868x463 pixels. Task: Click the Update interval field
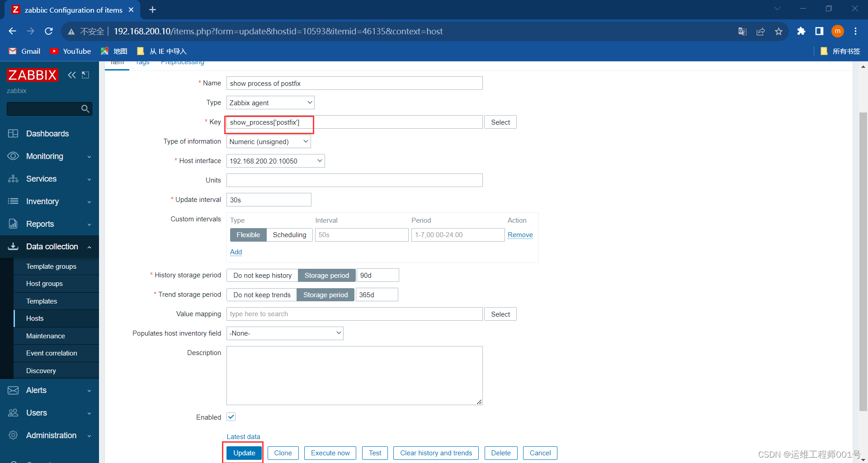[x=269, y=200]
